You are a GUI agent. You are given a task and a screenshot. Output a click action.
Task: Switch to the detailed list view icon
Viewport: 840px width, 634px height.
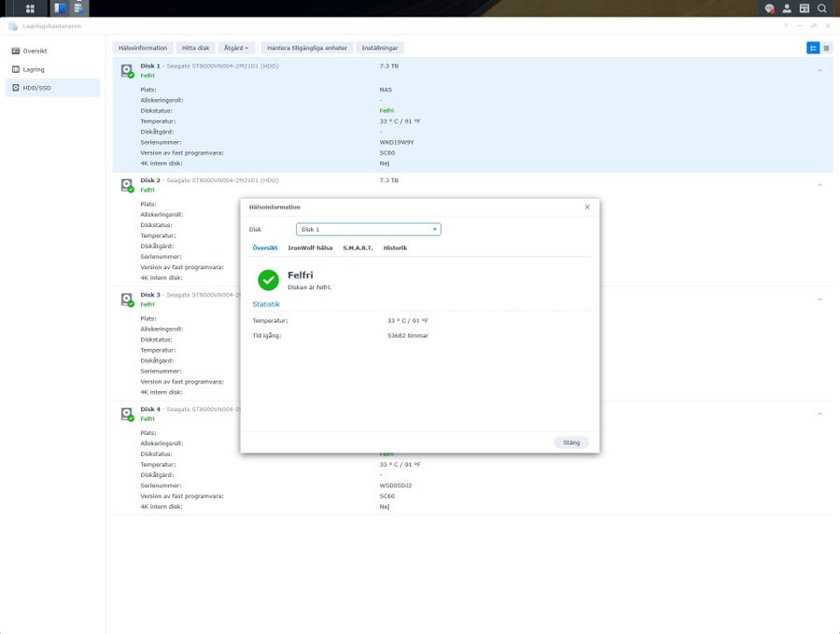pyautogui.click(x=813, y=49)
